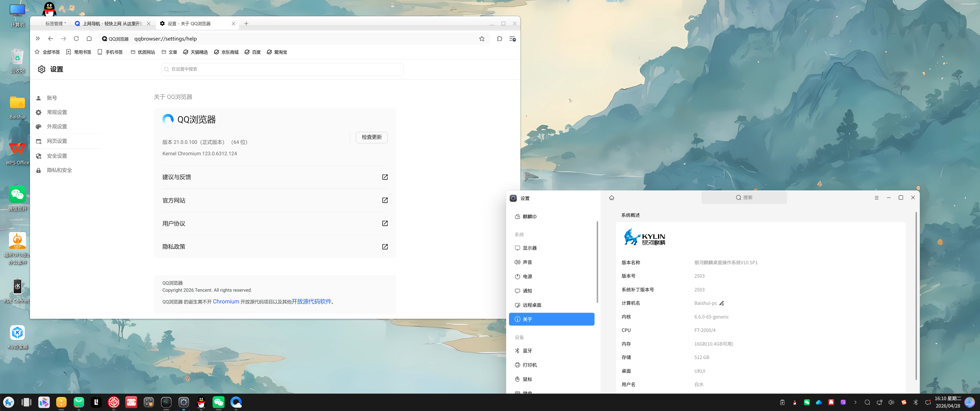The height and width of the screenshot is (411, 980).
Task: Select 显示器 in Kylin Settings sidebar
Action: point(552,248)
